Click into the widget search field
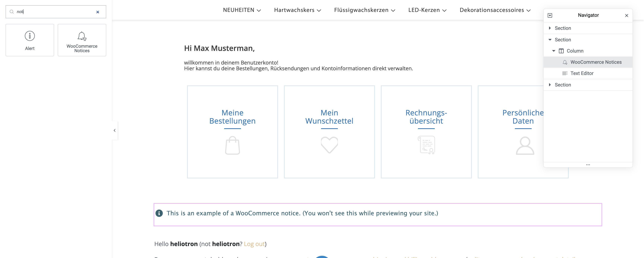 tap(55, 12)
